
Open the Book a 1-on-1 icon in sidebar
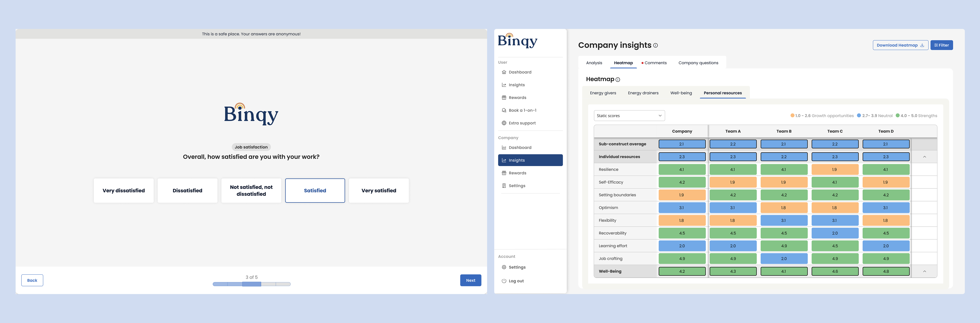[x=504, y=110]
